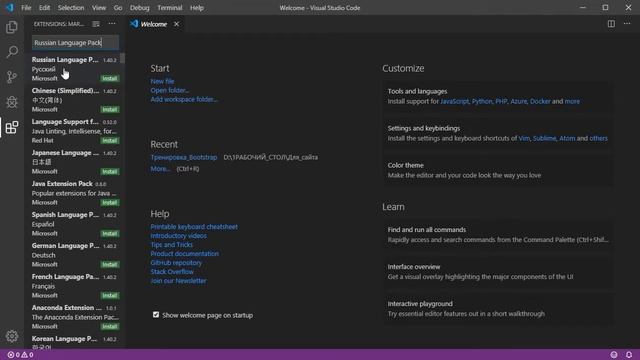Open the Selection menu
The width and height of the screenshot is (640, 360).
tap(71, 8)
